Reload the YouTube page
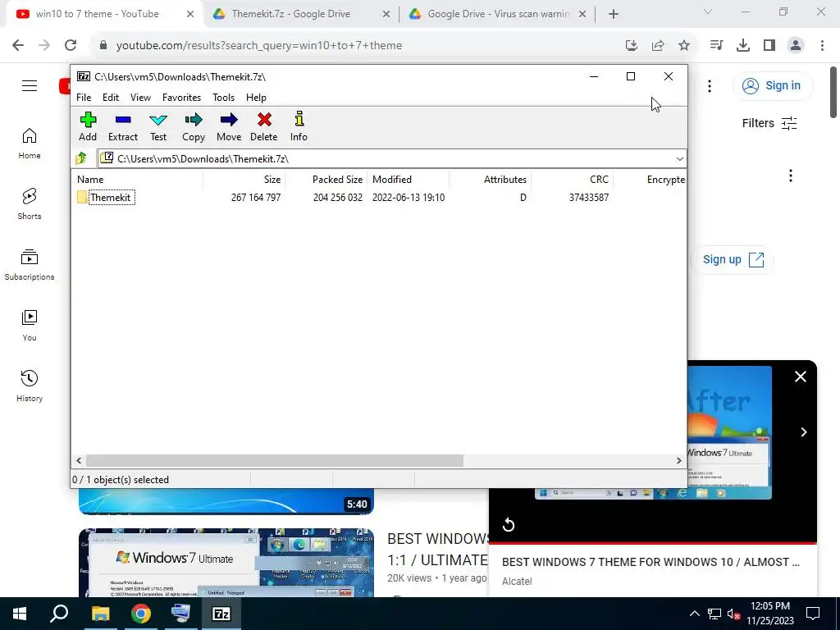This screenshot has height=630, width=840. pos(71,46)
